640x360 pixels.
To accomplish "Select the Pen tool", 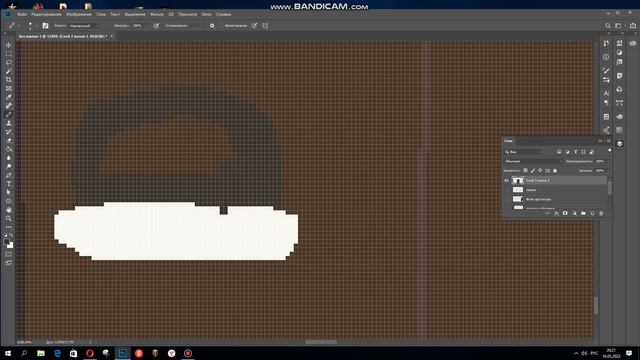I will click(x=9, y=175).
